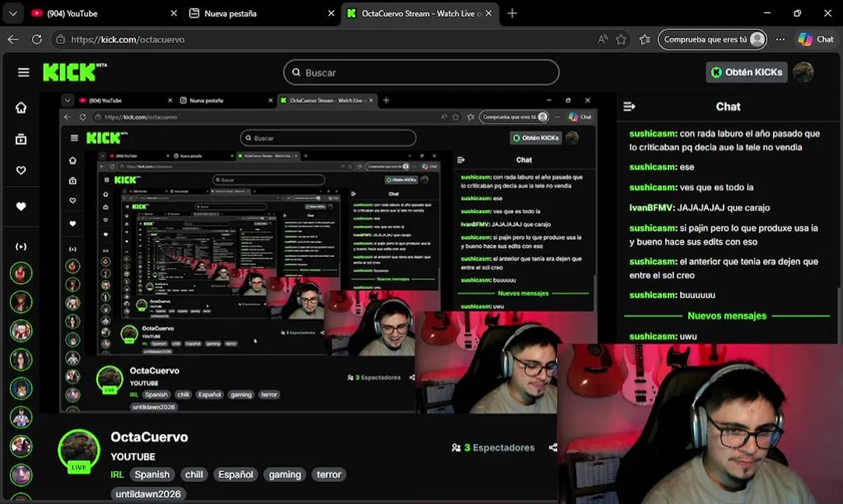This screenshot has width=843, height=504.
Task: Select the Spanish tag
Action: click(x=152, y=475)
